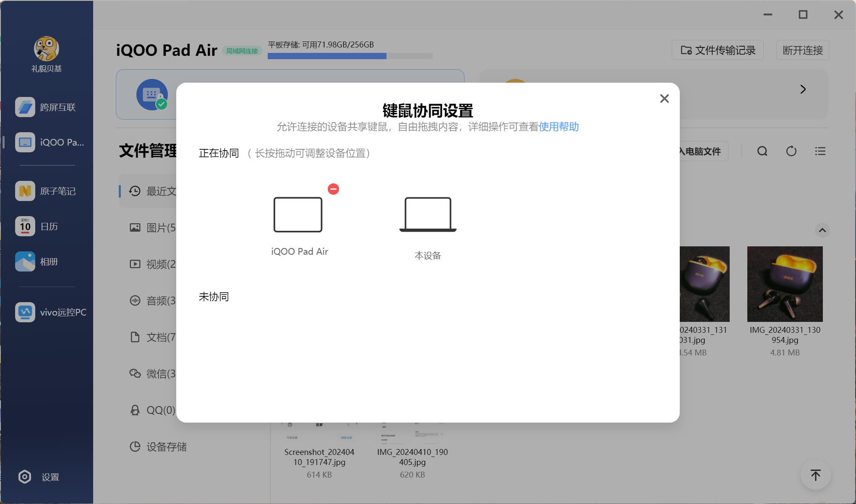Collapse the file group with up chevron
This screenshot has width=856, height=504.
coord(822,230)
